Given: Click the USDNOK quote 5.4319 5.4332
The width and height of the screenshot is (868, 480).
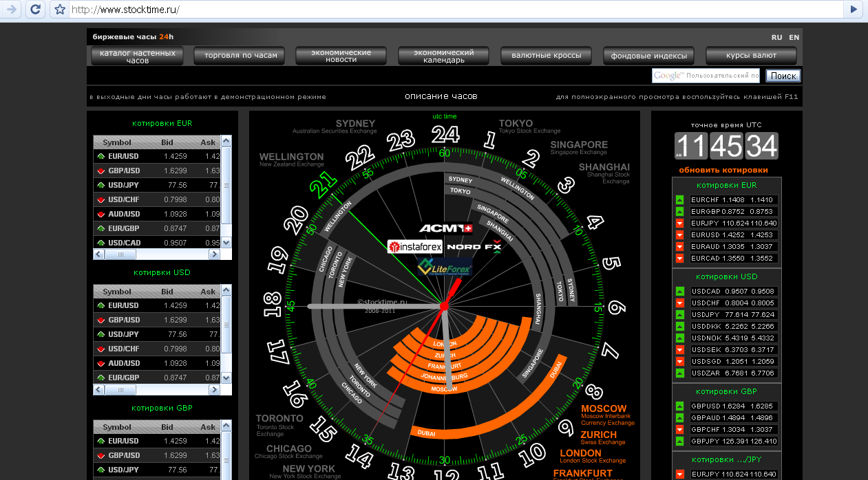Looking at the screenshot, I should (734, 338).
